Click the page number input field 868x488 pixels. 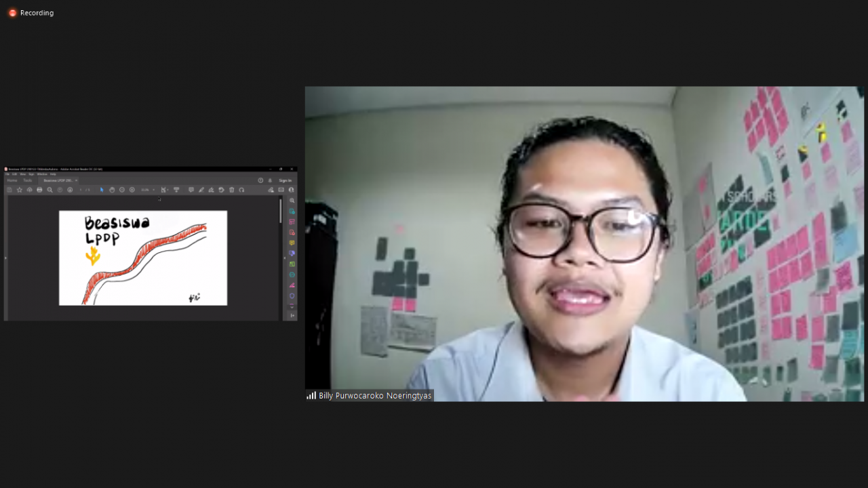coord(81,190)
